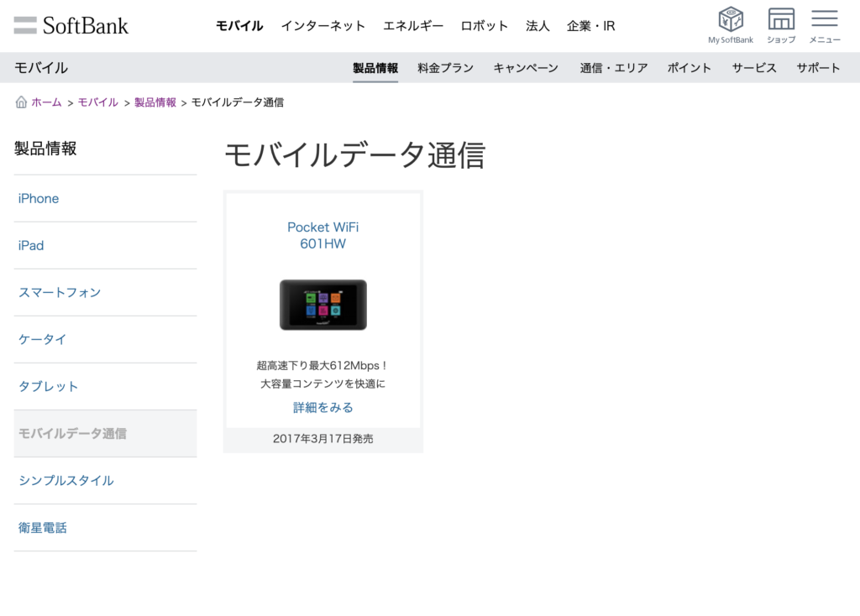Open the サービス tab
This screenshot has height=616, width=860.
point(754,68)
